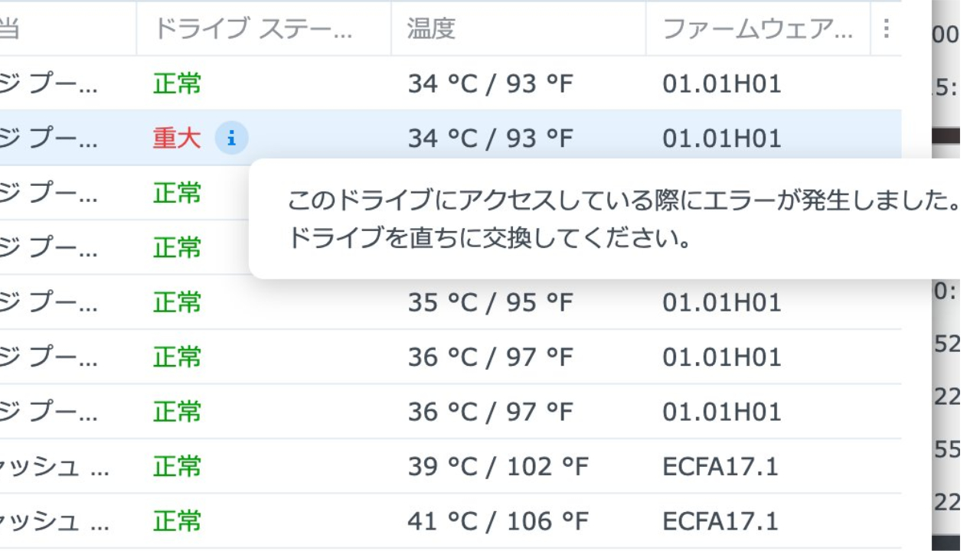Click ECFA17.1 firmware in the 41 °C row
This screenshot has height=551, width=980.
tap(720, 522)
